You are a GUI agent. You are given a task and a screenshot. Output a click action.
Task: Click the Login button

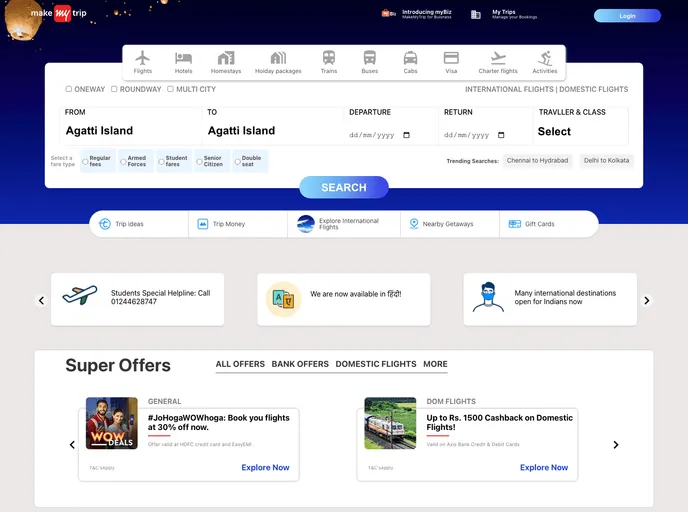point(627,16)
